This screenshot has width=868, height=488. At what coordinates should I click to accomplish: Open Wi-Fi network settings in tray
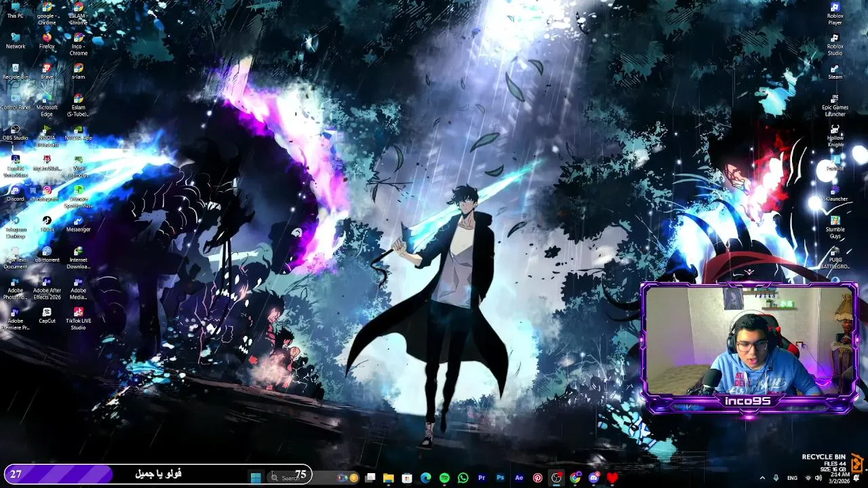coord(808,478)
